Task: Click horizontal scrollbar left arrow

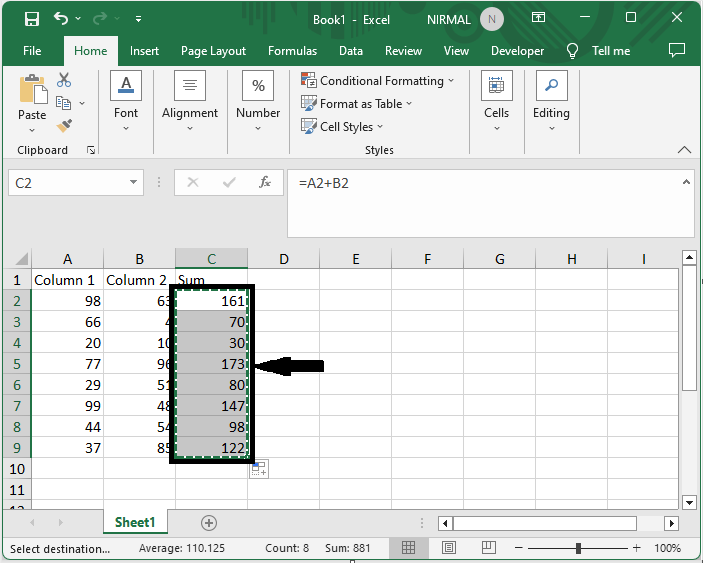Action: [445, 523]
